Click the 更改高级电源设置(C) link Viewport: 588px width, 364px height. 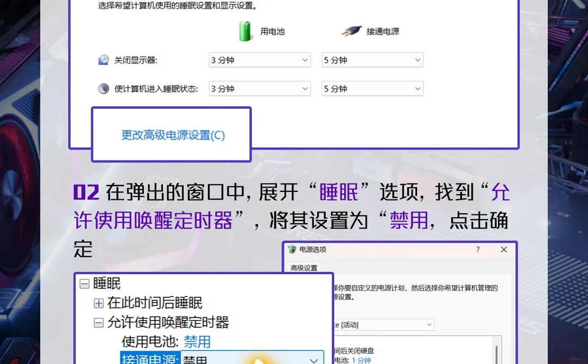click(x=171, y=135)
